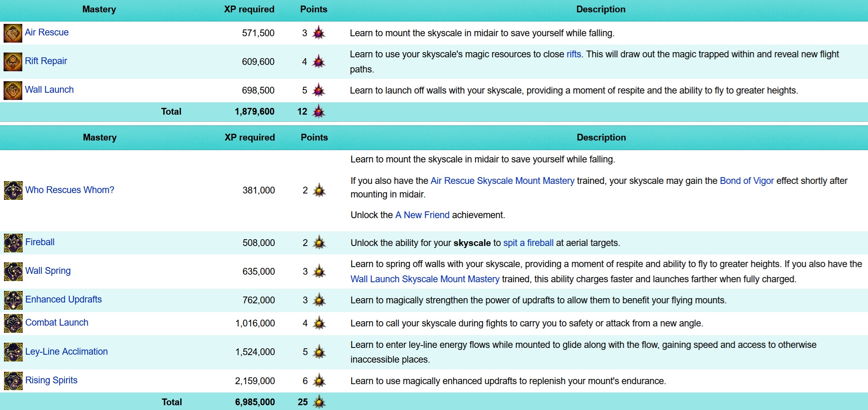Open the Enhanced Updrafts mastery link
Viewport: 868px width, 410px height.
pyautogui.click(x=63, y=299)
